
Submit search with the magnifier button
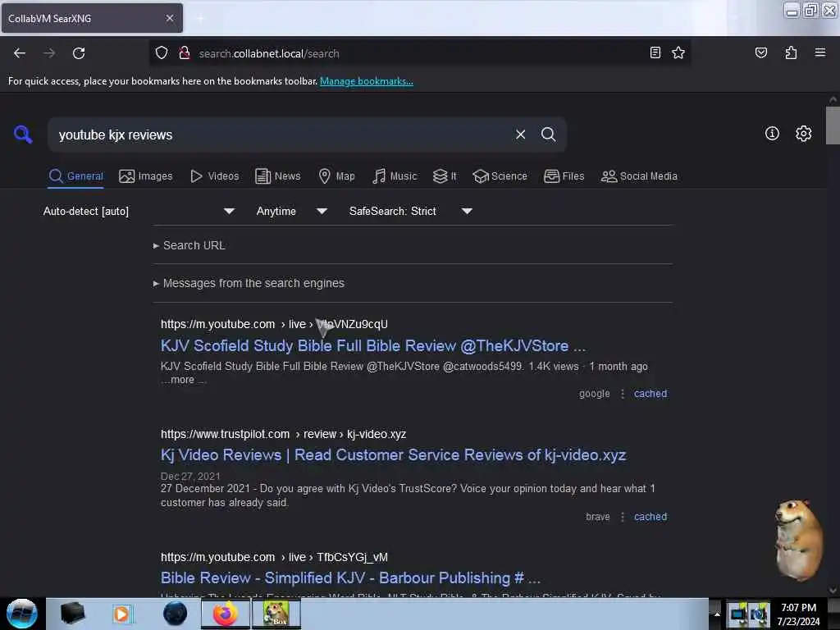click(x=548, y=135)
